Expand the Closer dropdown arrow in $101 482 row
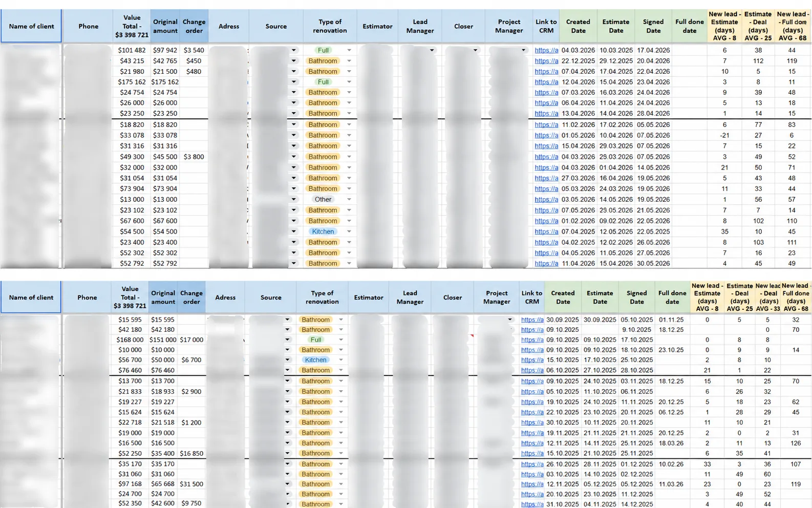Viewport: 812px width, 508px height. tap(476, 50)
